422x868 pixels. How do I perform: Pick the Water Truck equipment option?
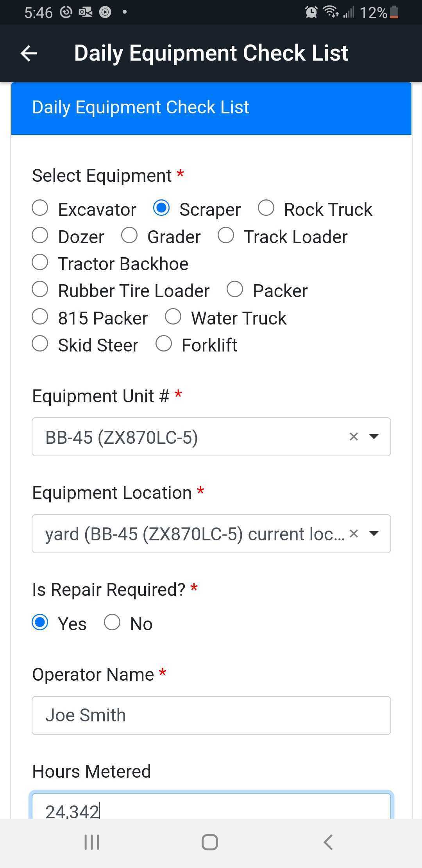(x=173, y=317)
